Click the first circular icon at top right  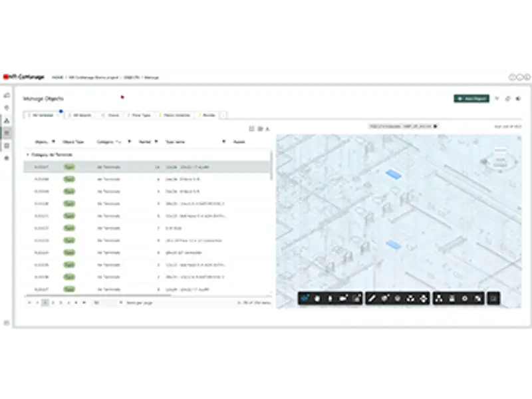click(x=512, y=77)
